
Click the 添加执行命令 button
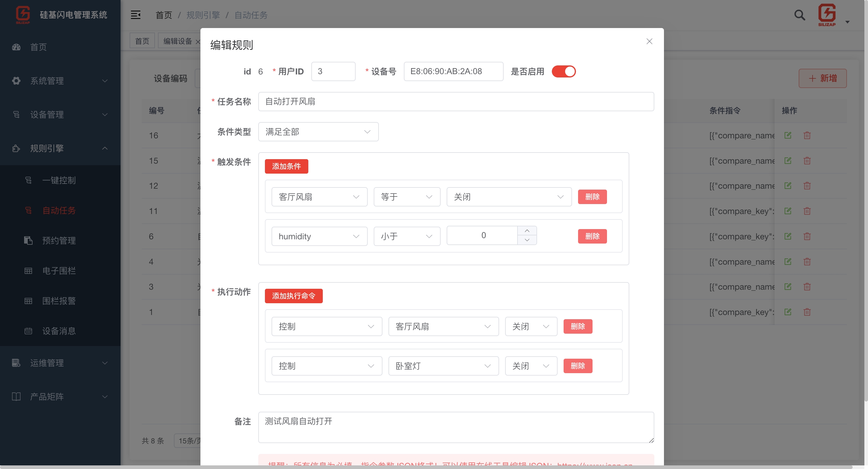click(x=293, y=296)
